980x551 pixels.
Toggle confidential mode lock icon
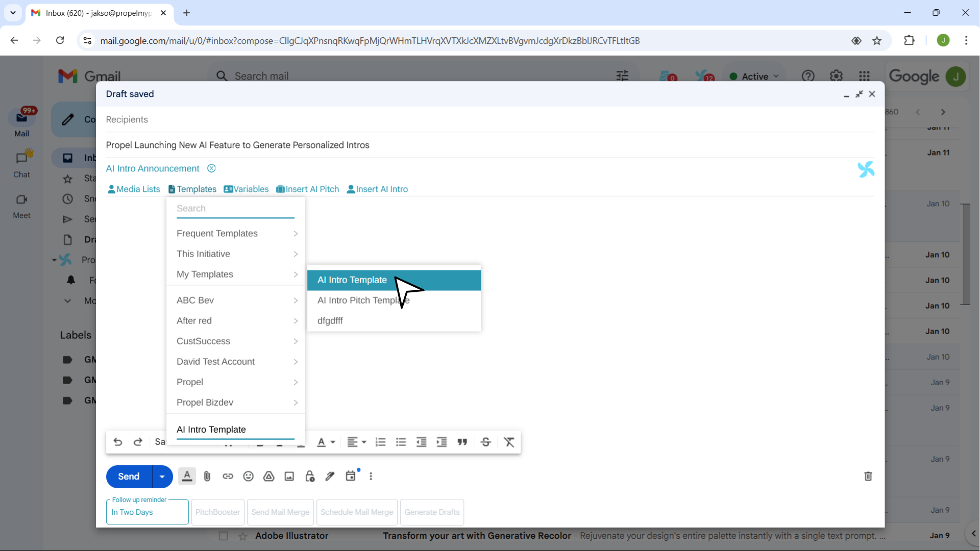pos(310,476)
